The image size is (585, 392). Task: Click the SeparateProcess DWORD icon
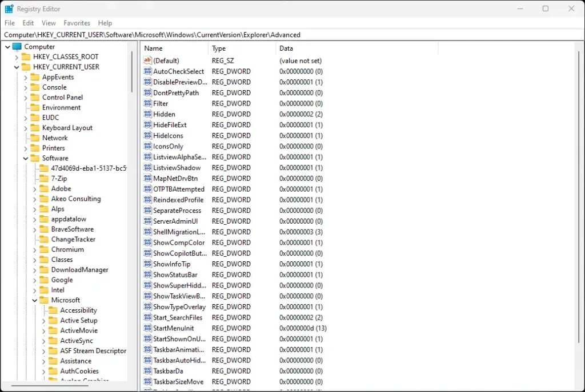coord(148,211)
